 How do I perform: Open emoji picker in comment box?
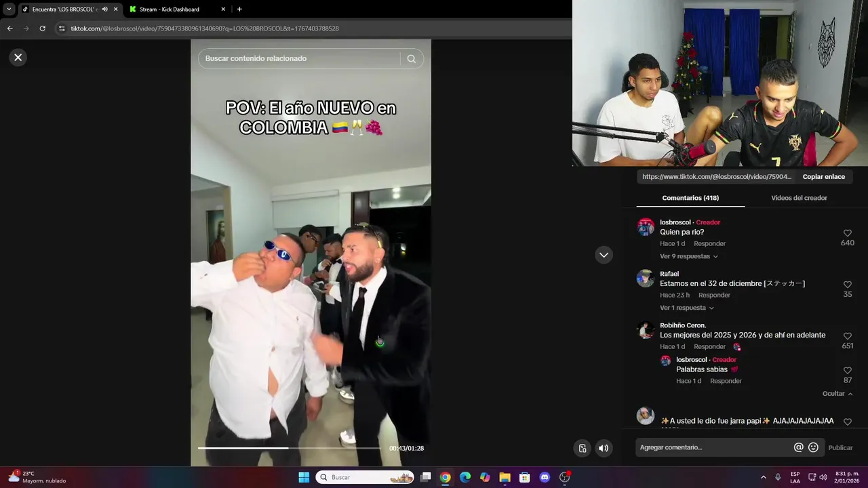click(x=813, y=447)
